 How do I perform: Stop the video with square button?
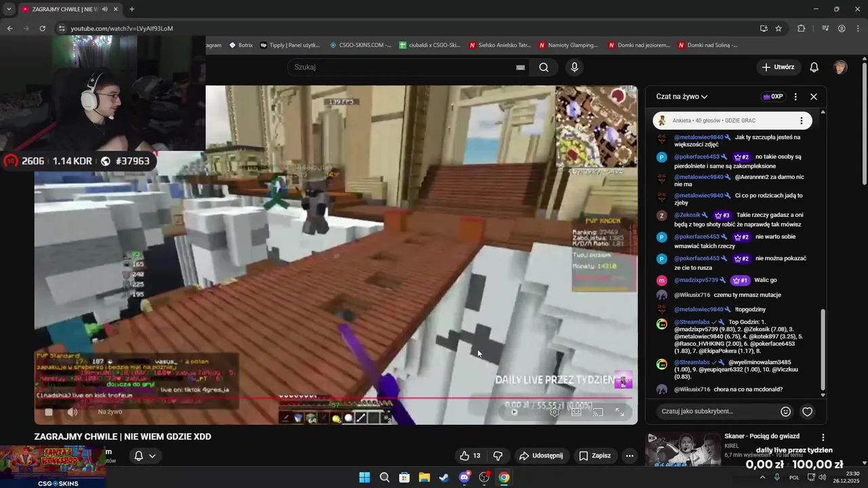tap(49, 412)
